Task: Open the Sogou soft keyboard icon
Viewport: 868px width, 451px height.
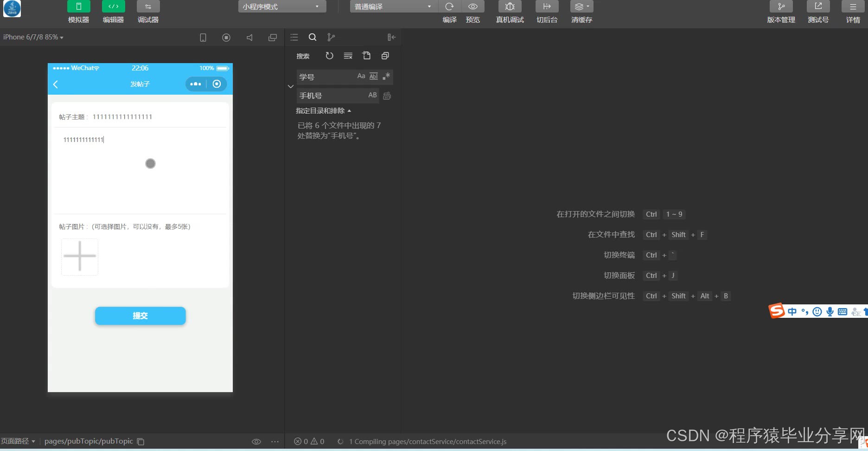Action: pyautogui.click(x=842, y=312)
